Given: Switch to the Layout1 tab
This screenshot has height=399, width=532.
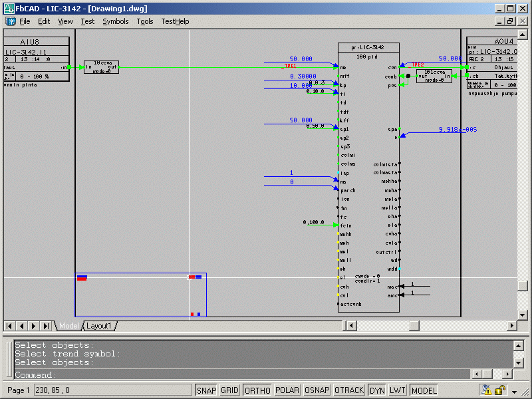Looking at the screenshot, I should click(x=98, y=326).
